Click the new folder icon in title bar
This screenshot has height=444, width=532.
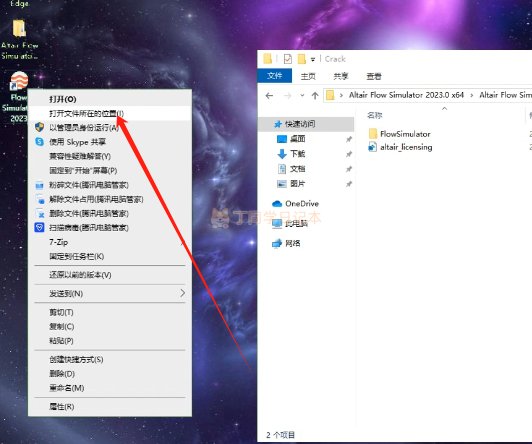tap(301, 59)
